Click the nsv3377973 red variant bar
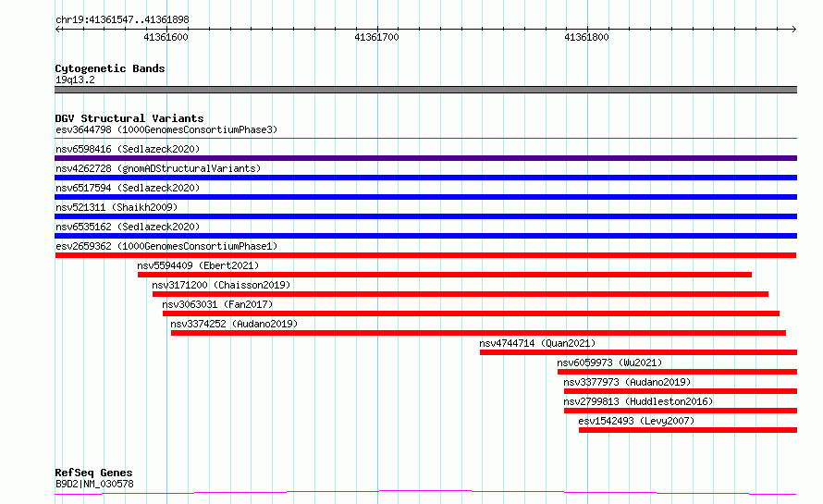The width and height of the screenshot is (823, 504). [681, 391]
